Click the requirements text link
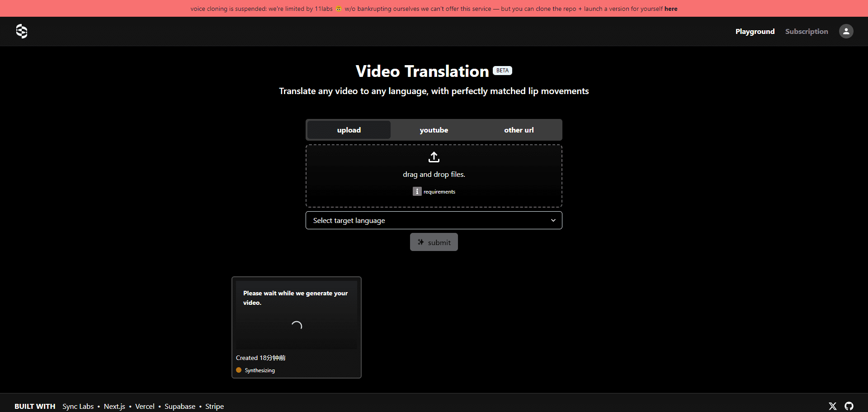868x412 pixels. coord(439,192)
